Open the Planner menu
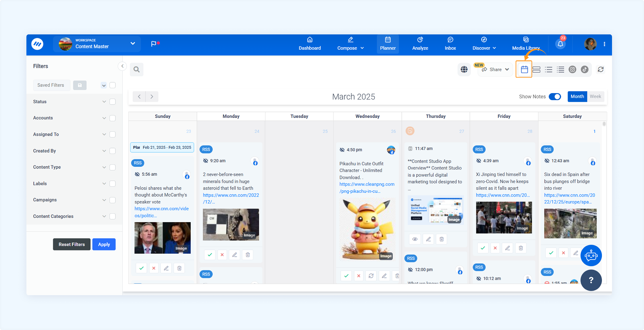644x330 pixels. pos(387,44)
